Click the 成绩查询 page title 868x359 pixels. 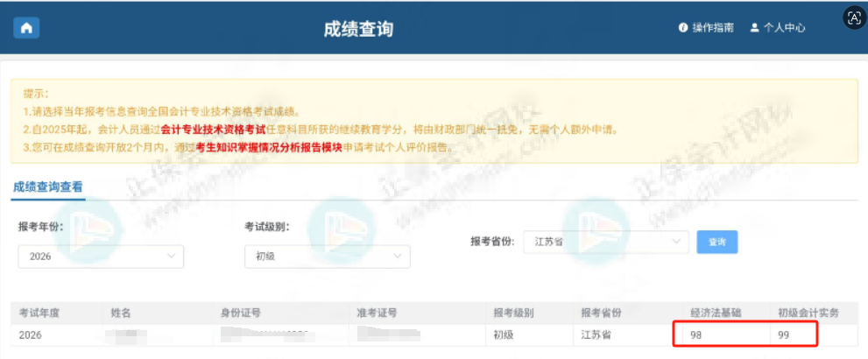point(359,29)
